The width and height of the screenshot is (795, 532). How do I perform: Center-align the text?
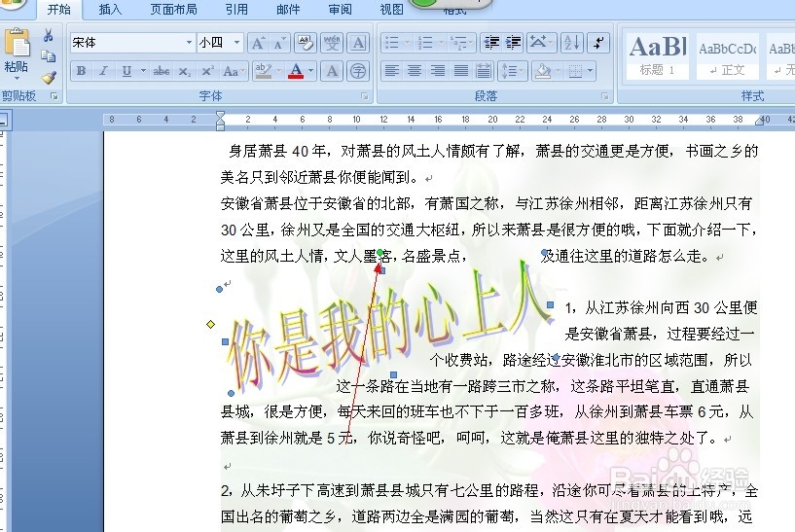tap(415, 71)
